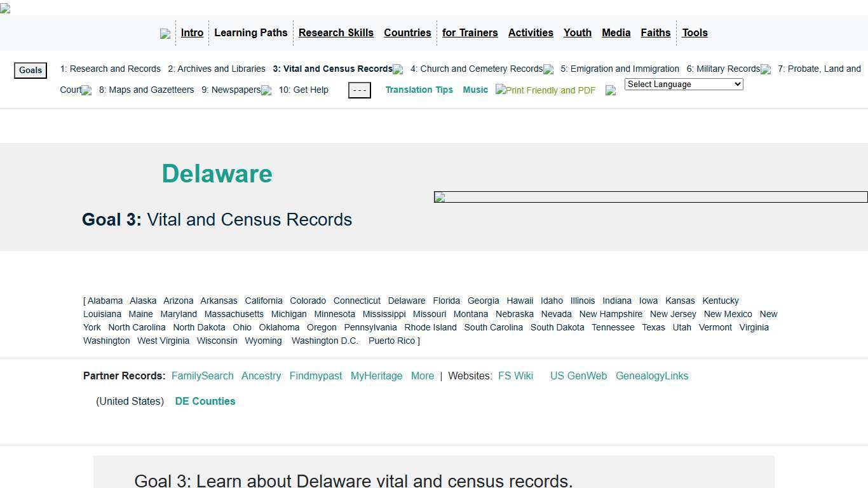Image resolution: width=868 pixels, height=488 pixels.
Task: Open FamilySearch partner records
Action: (x=202, y=376)
